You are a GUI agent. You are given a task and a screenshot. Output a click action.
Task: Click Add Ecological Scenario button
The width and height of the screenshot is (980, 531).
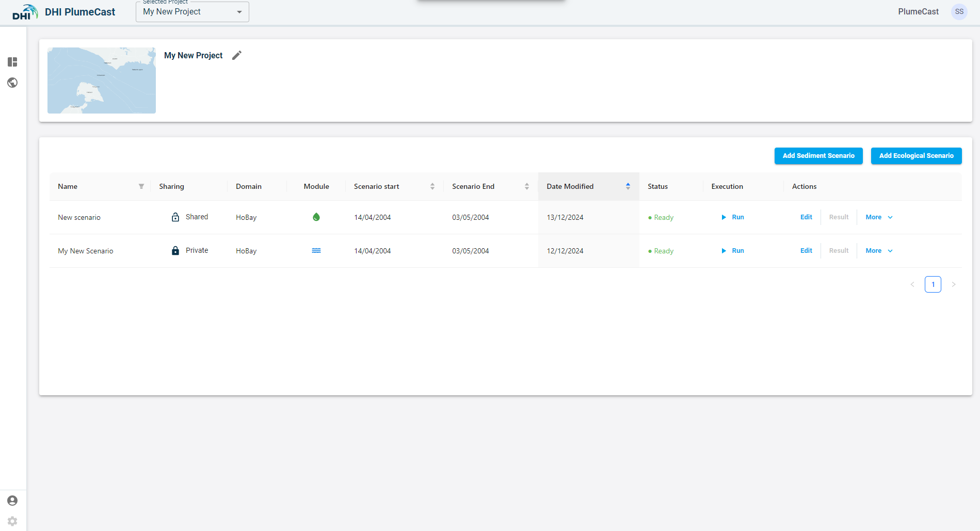(x=916, y=156)
